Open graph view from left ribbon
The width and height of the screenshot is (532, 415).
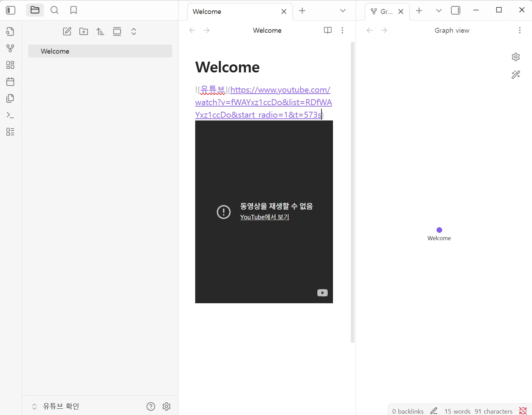point(10,48)
